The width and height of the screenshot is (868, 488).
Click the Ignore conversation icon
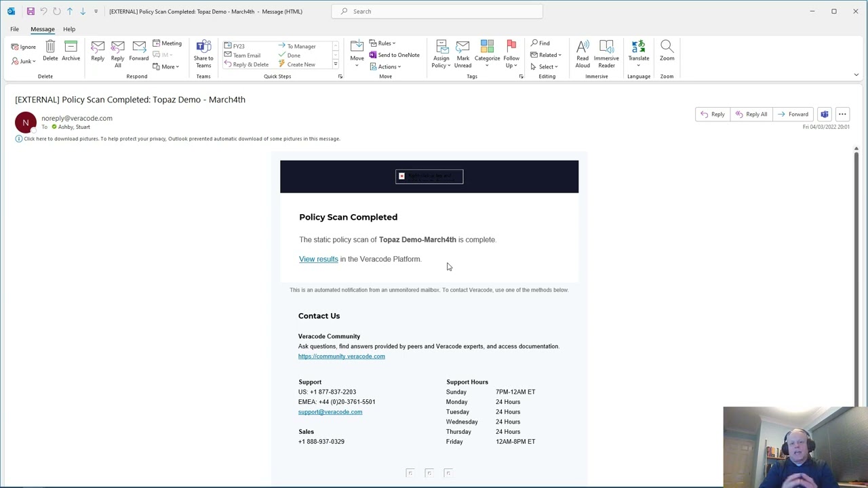(x=24, y=47)
